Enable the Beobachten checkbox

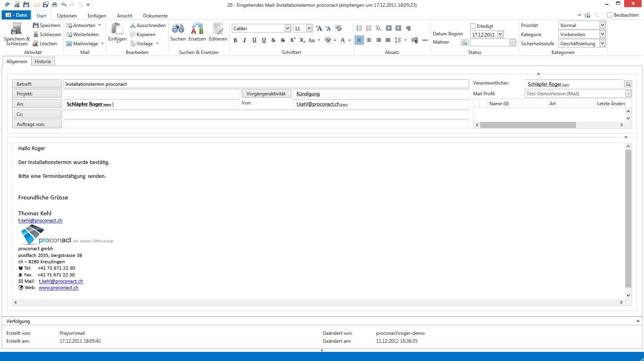(x=609, y=15)
